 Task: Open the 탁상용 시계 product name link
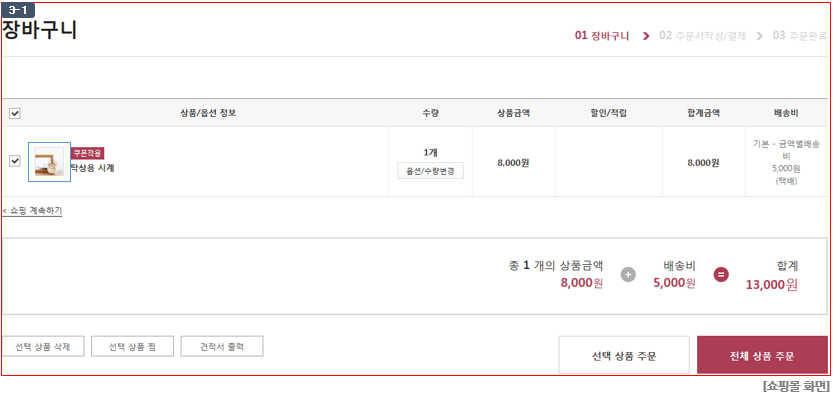pos(93,168)
